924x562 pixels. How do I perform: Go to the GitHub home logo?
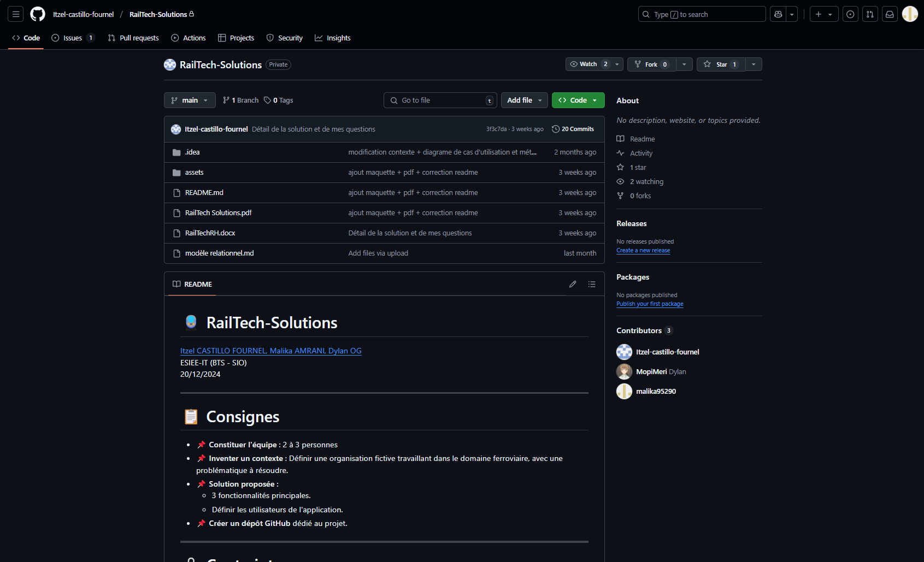tap(38, 14)
